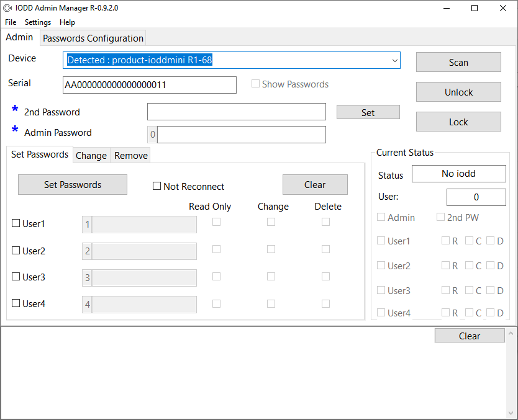Image resolution: width=518 pixels, height=420 pixels.
Task: Click the User count field in Current Status
Action: tap(476, 197)
